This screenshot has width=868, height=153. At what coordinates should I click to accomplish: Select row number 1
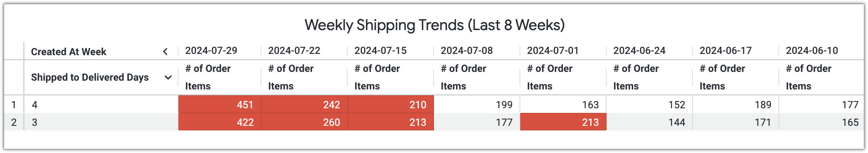pos(14,105)
